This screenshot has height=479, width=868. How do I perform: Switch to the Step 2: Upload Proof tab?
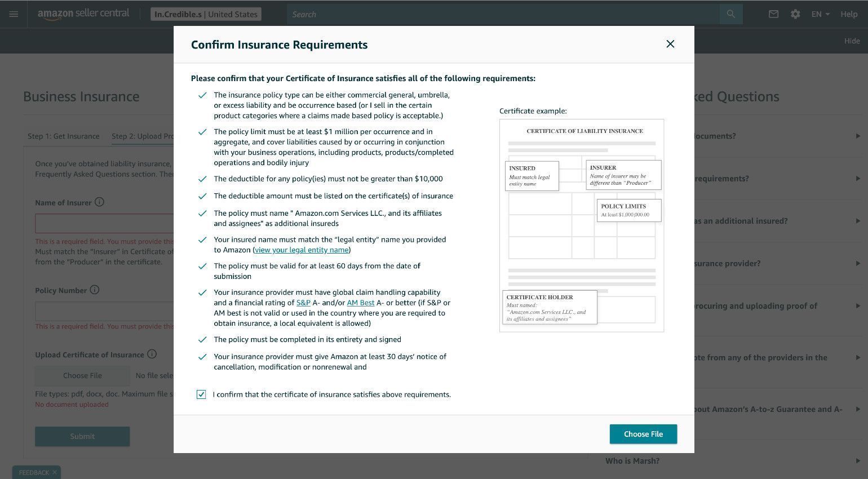[140, 136]
